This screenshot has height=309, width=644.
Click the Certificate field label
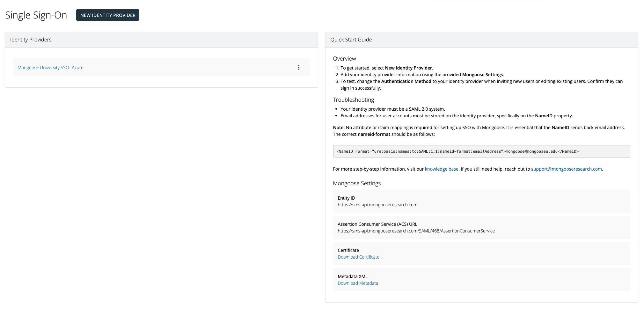coord(348,250)
